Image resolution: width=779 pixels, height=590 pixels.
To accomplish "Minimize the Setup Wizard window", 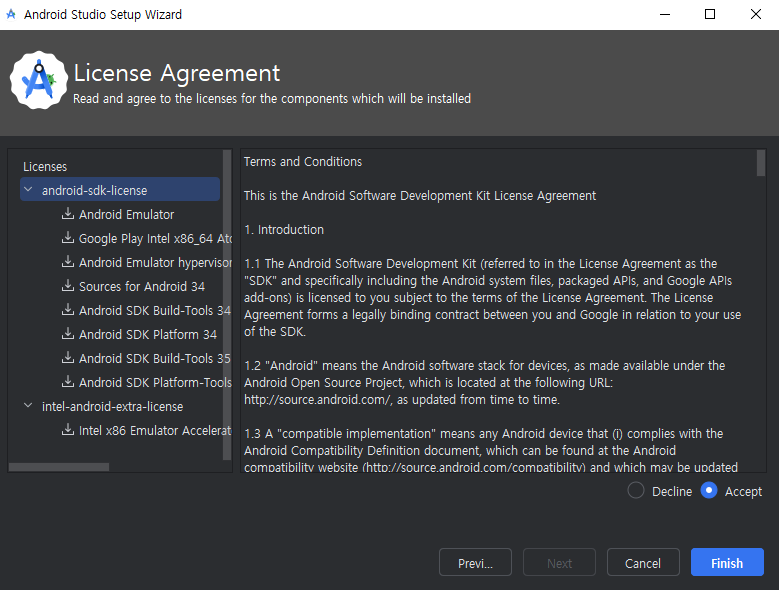I will coord(665,14).
